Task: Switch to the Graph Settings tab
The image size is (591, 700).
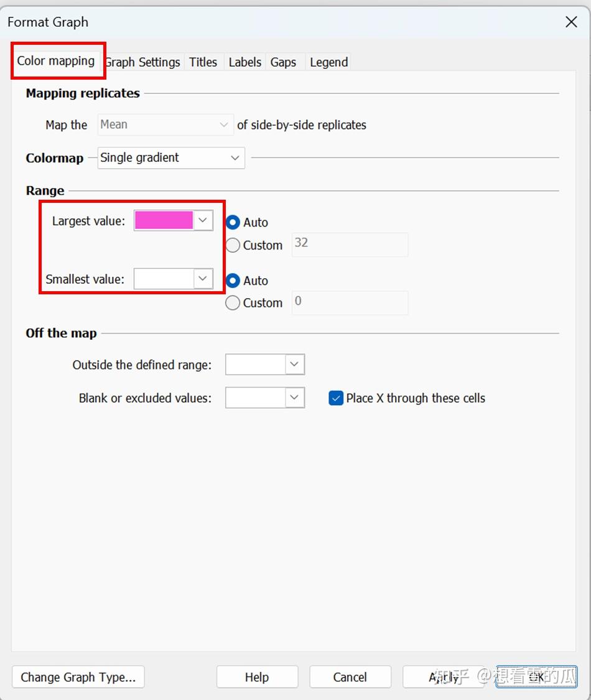Action: point(143,62)
